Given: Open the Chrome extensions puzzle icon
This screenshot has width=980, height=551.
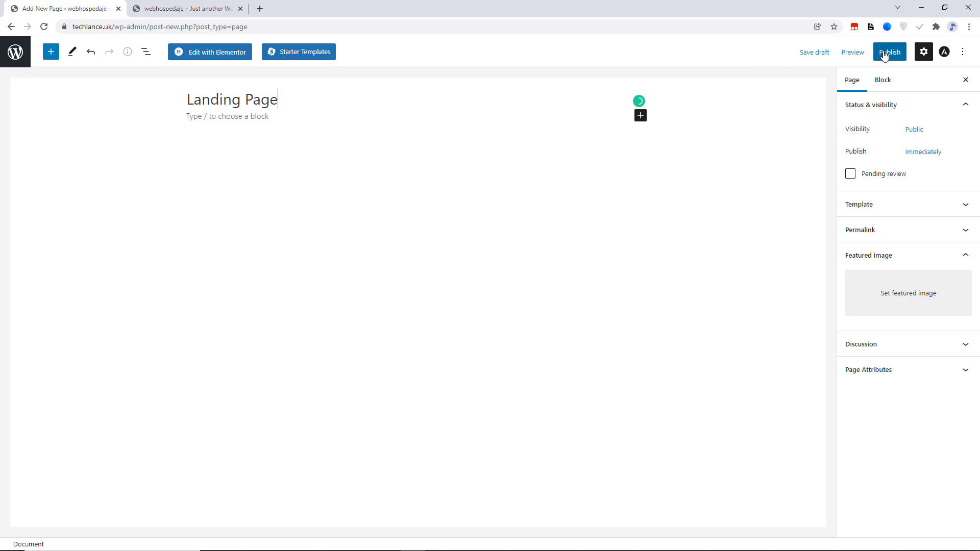Looking at the screenshot, I should (936, 27).
